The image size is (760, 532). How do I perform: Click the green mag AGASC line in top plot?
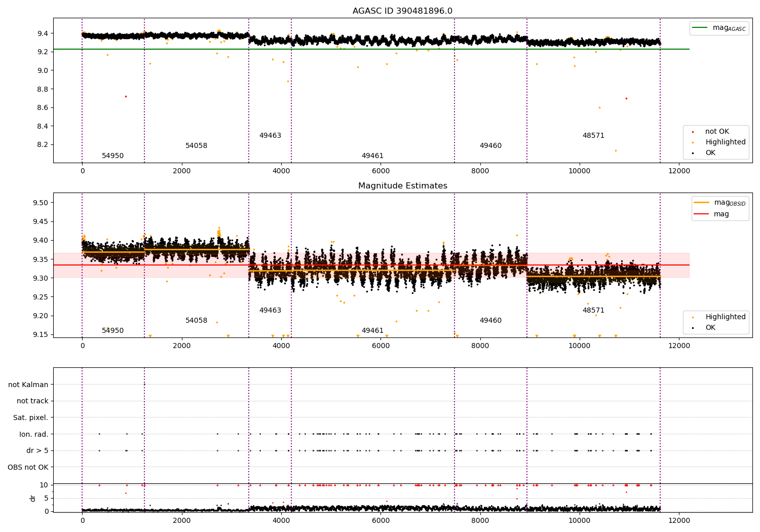pyautogui.click(x=371, y=49)
